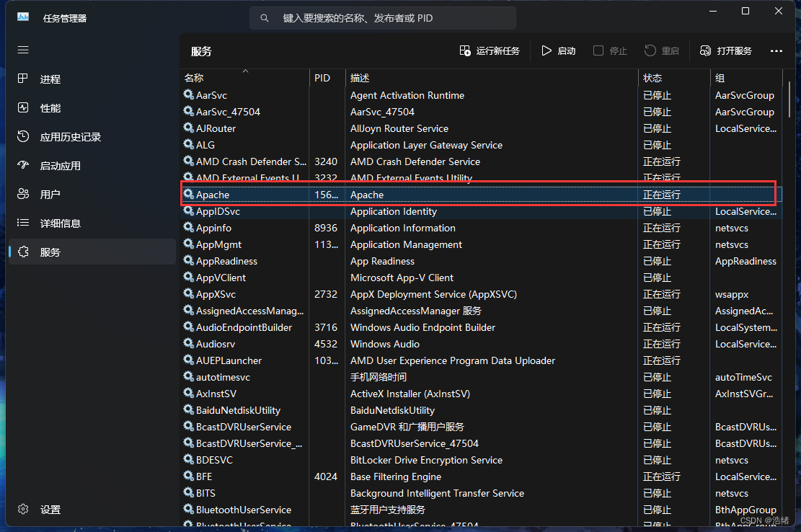Viewport: 801px width, 532px height.
Task: Go to 应用历史记录 (App history) page
Action: pyautogui.click(x=70, y=137)
